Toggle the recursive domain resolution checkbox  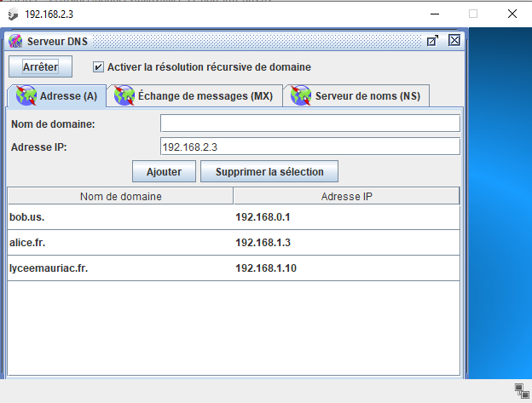point(98,66)
